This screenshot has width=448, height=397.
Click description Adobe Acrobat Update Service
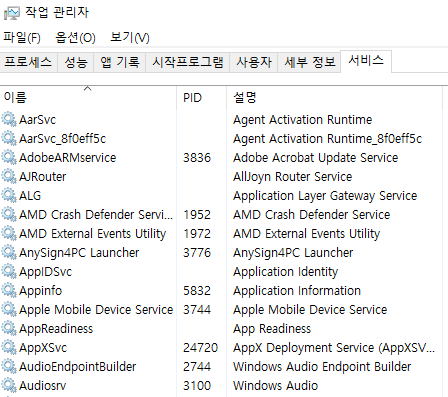pos(316,157)
